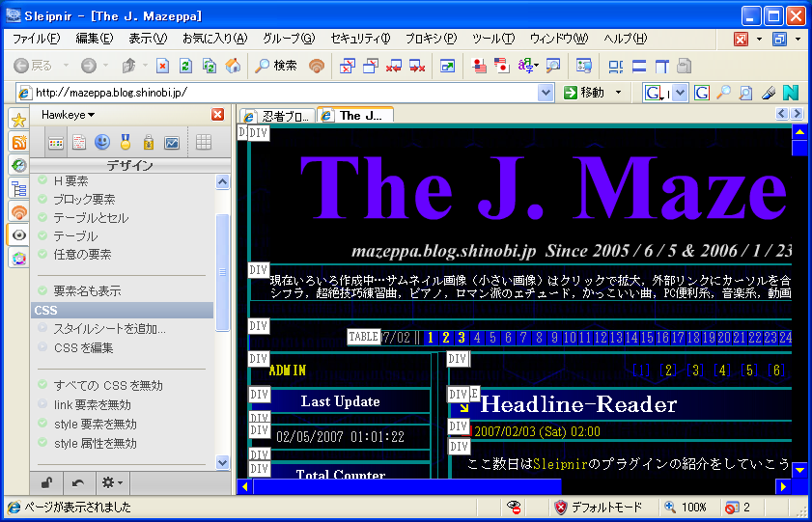Screen dimensions: 812x522
Task: Click the undo arrow at panel bottom
Action: (78, 482)
